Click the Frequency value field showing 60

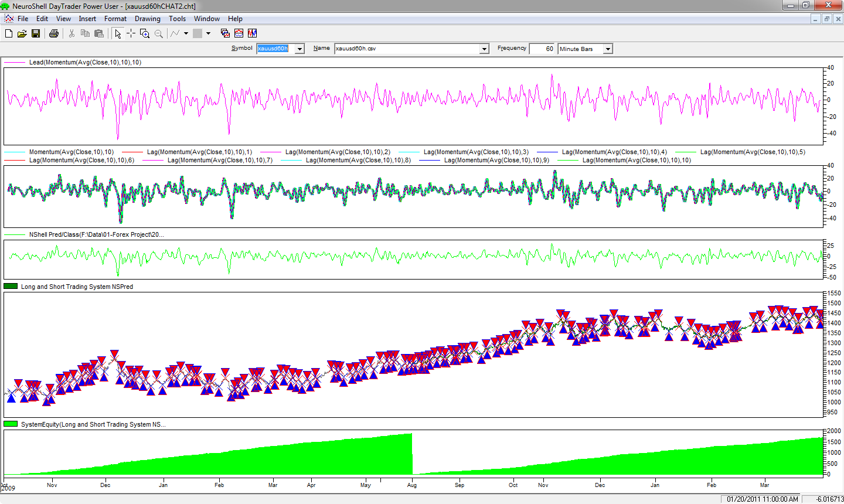(x=542, y=49)
